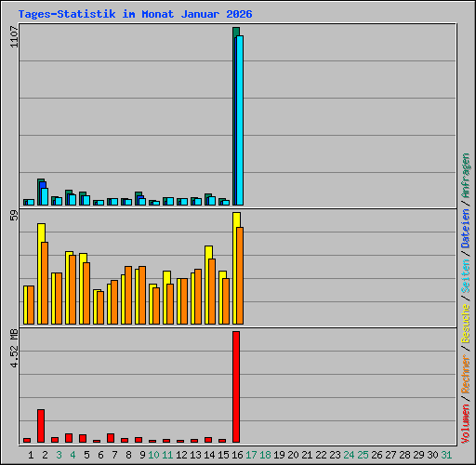
Task: Click green day 18 on the x-axis
Action: (x=266, y=455)
